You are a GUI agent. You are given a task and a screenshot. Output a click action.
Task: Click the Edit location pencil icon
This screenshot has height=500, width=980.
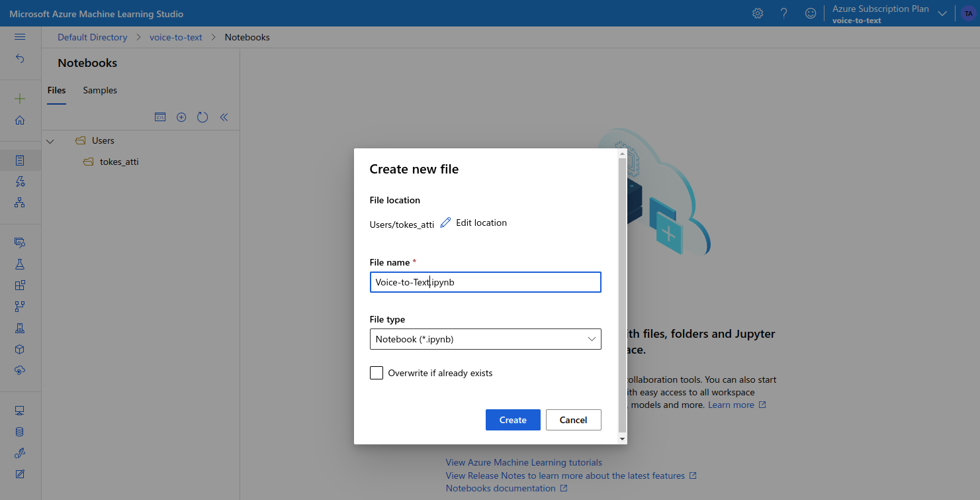point(445,223)
